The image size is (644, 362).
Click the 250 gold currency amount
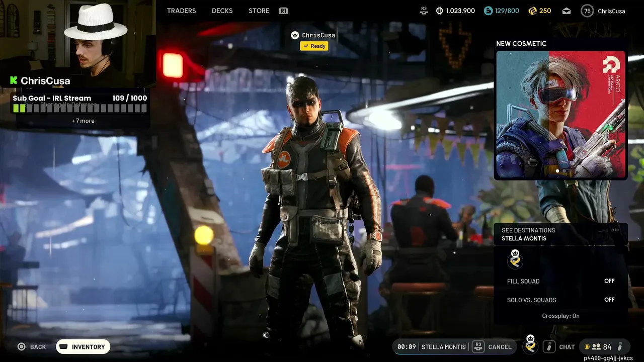(x=545, y=11)
